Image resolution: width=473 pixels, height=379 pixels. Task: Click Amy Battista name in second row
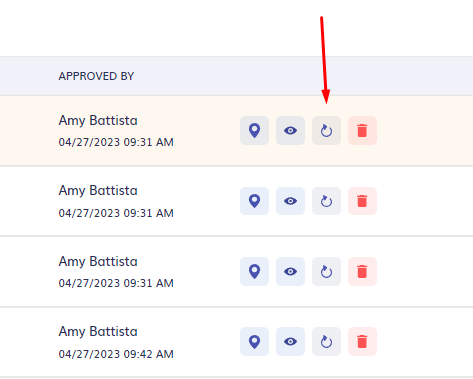[x=98, y=191]
